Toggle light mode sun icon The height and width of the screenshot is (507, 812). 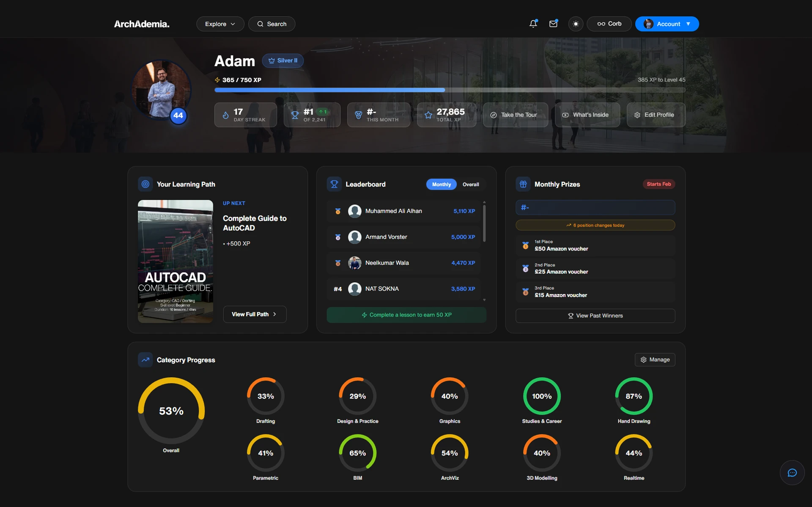[x=576, y=24]
